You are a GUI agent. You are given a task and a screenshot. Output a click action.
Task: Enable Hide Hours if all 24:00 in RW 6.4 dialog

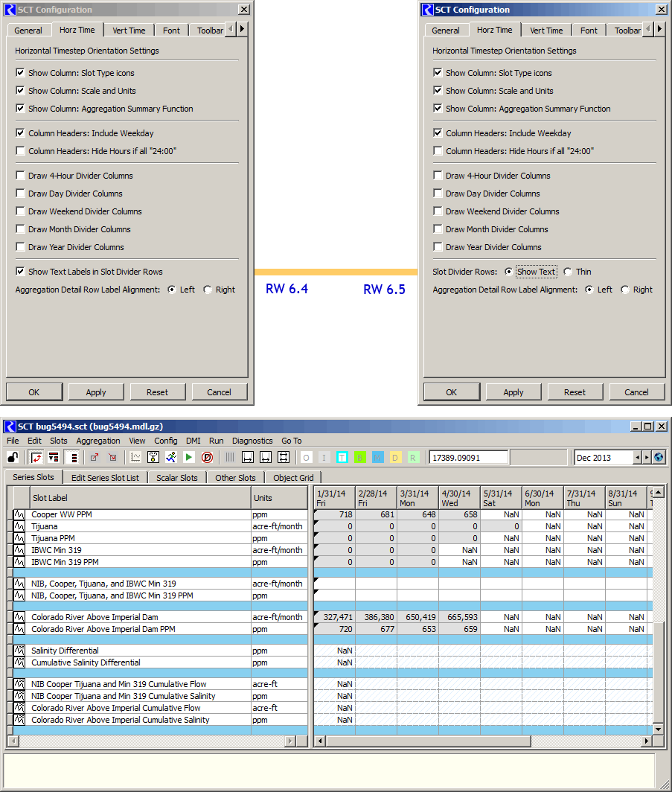coord(20,150)
